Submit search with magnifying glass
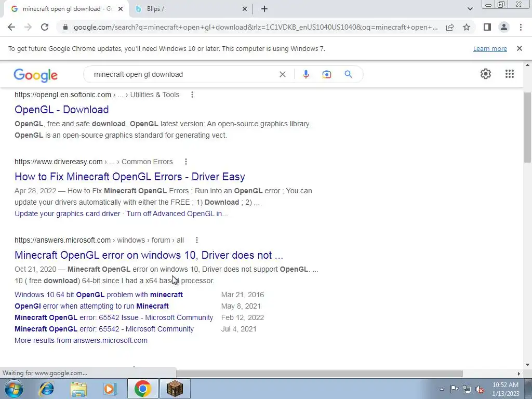This screenshot has height=399, width=532. coord(348,74)
